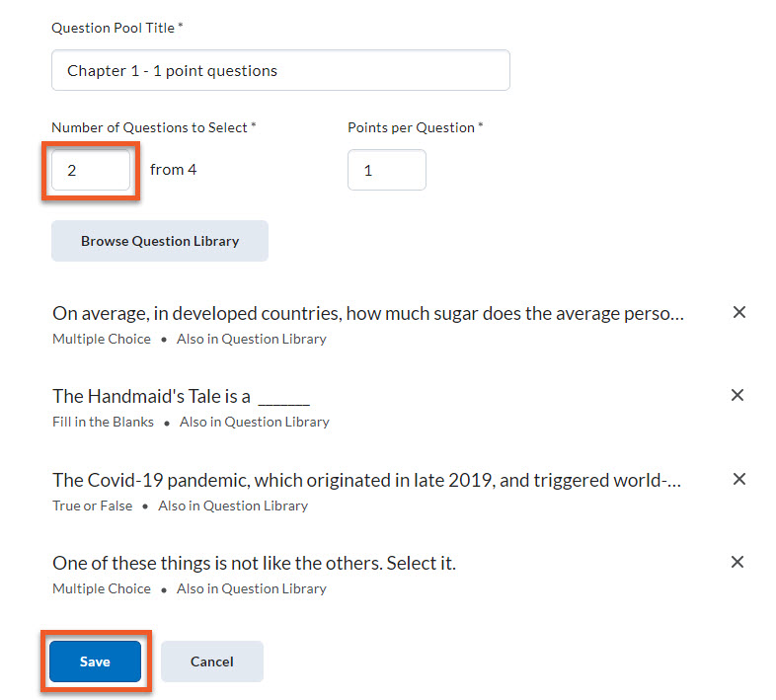776x700 pixels.
Task: Open the sugar consumption question
Action: 367,314
